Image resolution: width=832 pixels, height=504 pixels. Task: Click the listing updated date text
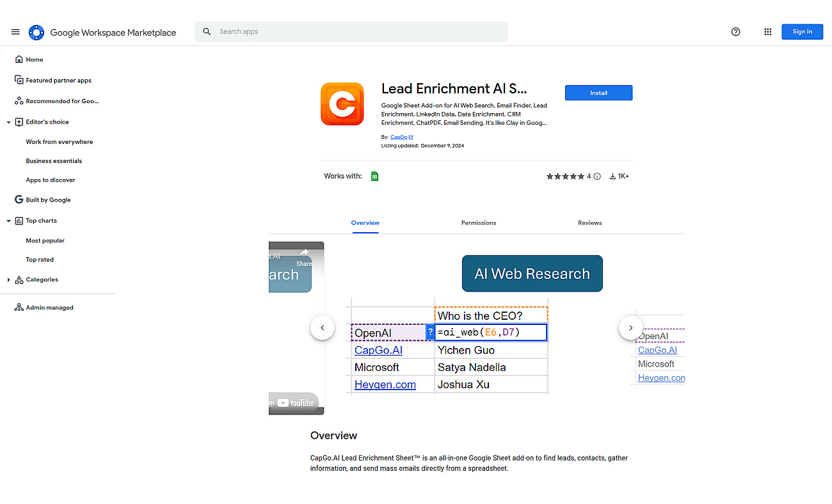tap(422, 146)
